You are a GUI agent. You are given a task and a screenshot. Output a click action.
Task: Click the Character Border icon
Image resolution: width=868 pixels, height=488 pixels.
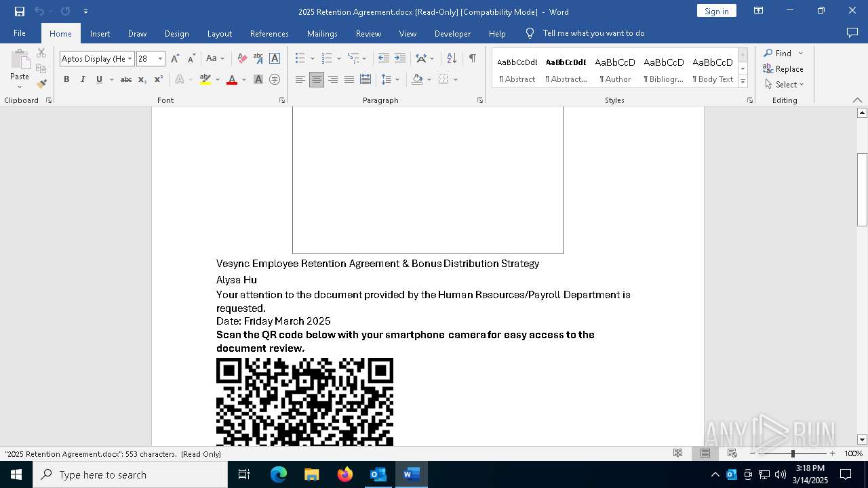(x=275, y=59)
